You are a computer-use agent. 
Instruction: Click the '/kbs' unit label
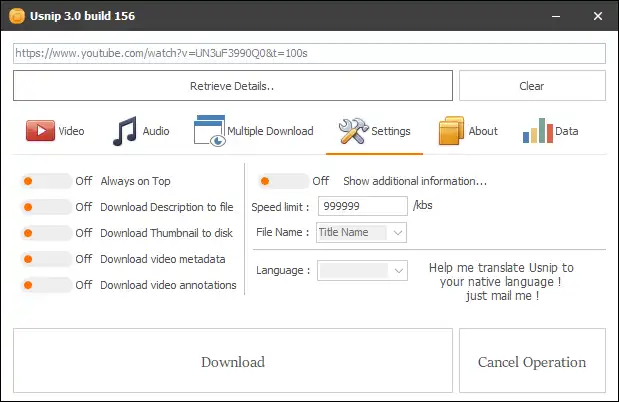(x=423, y=205)
